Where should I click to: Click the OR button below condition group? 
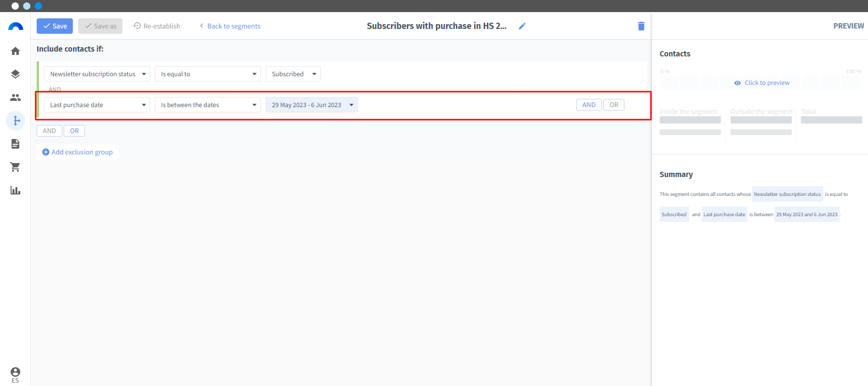[74, 131]
